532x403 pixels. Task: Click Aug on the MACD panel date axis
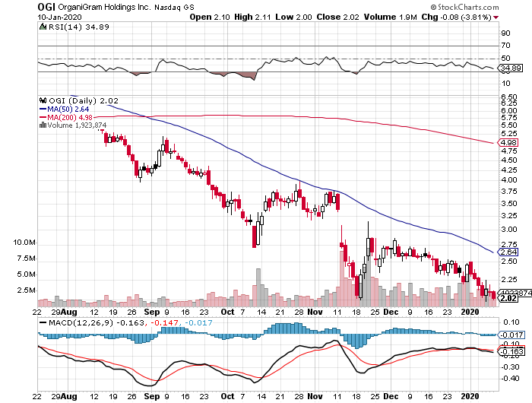click(70, 396)
